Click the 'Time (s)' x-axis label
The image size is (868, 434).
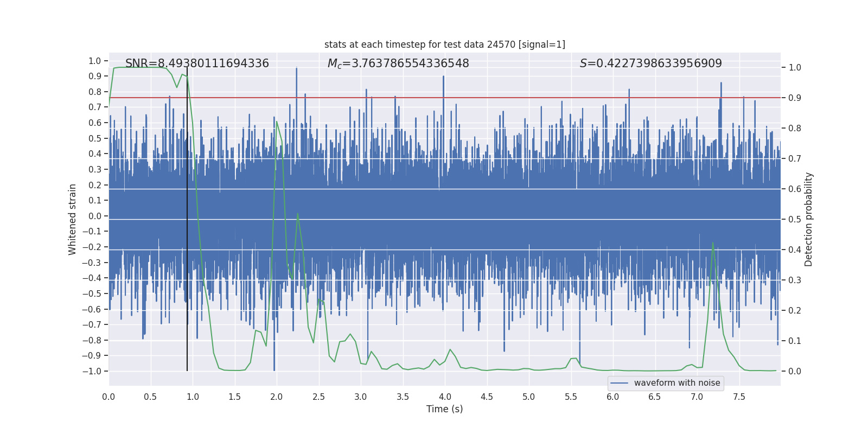pyautogui.click(x=445, y=409)
